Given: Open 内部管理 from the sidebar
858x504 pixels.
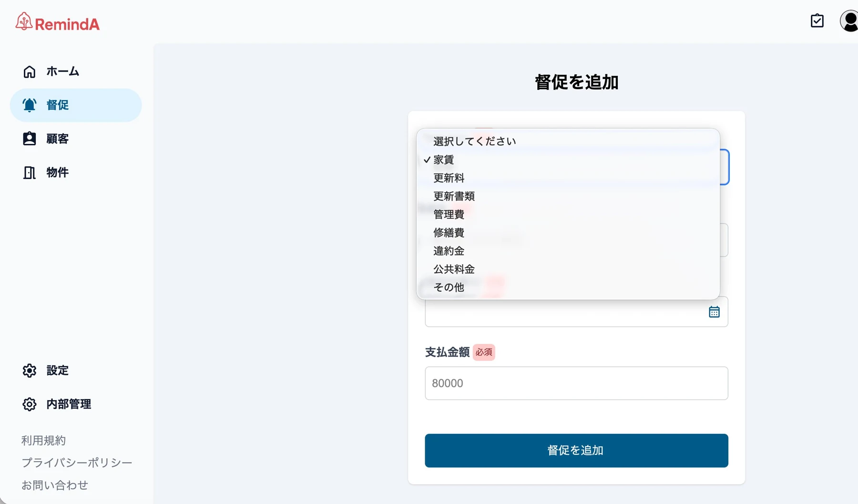Looking at the screenshot, I should point(76,404).
